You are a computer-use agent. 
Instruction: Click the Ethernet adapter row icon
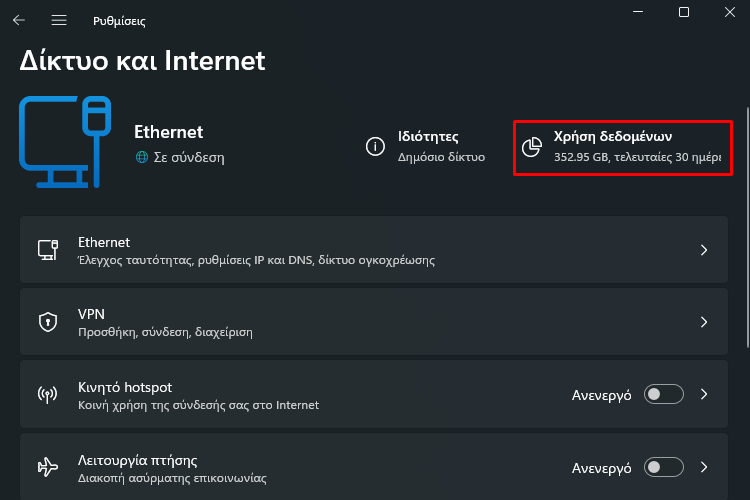pyautogui.click(x=48, y=250)
